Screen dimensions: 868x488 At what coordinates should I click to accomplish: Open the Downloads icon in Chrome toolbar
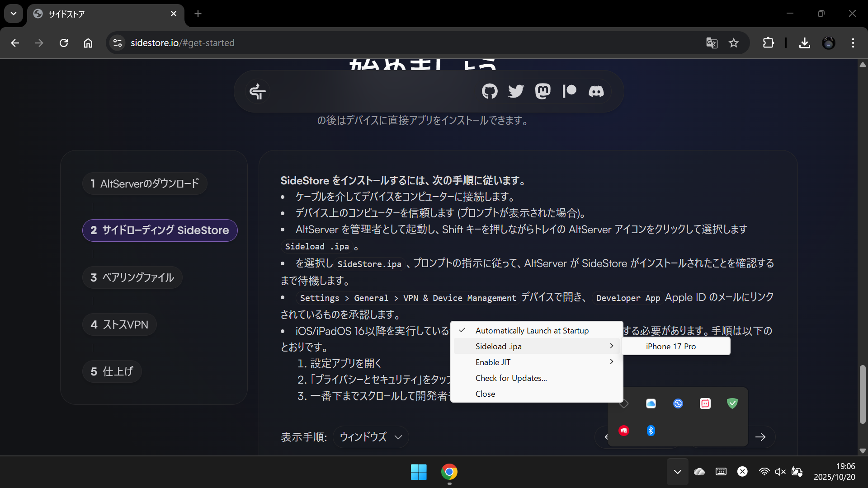coord(805,43)
